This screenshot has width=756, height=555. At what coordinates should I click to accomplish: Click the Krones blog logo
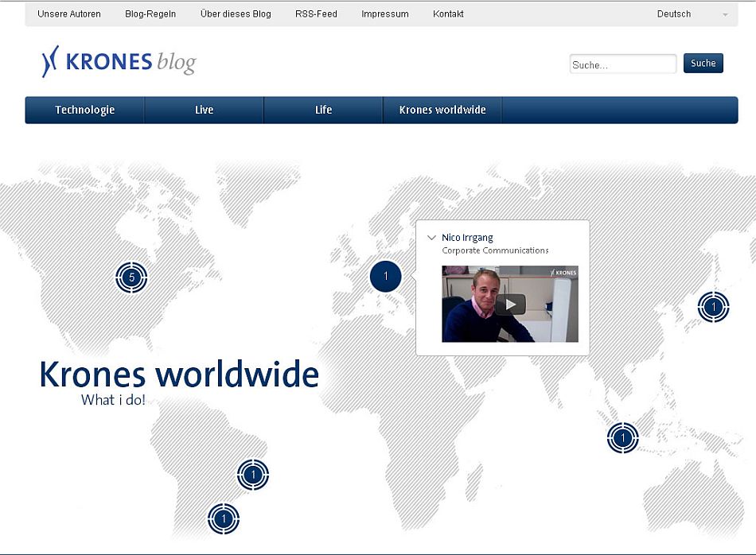(x=119, y=62)
